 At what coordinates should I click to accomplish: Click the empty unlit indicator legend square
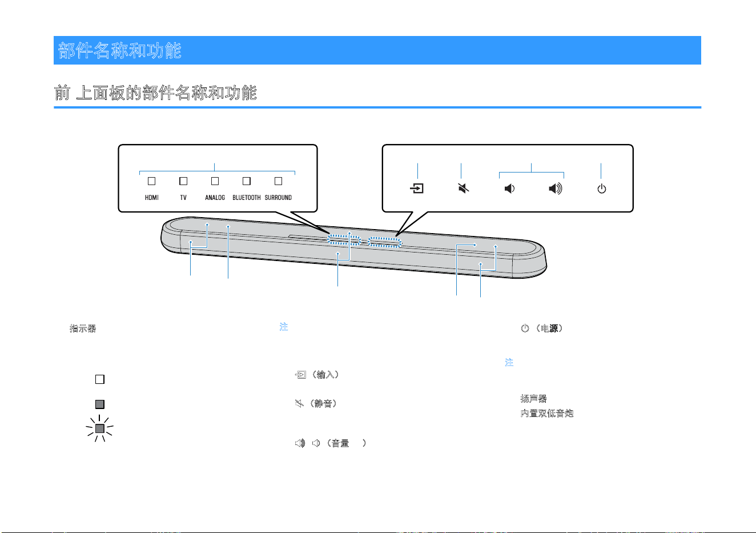click(100, 379)
